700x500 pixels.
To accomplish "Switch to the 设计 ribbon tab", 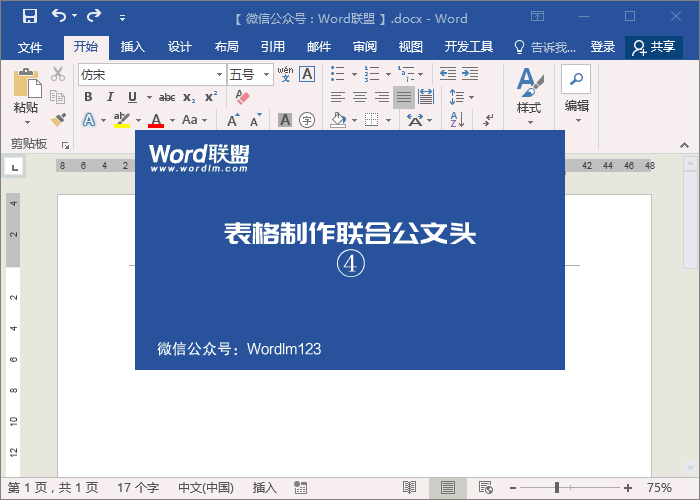I will [180, 46].
